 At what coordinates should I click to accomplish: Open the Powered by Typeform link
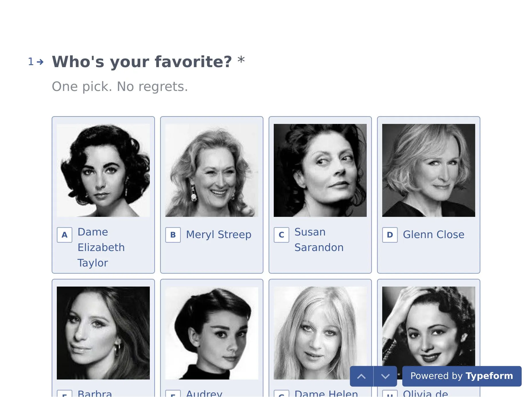pyautogui.click(x=462, y=376)
